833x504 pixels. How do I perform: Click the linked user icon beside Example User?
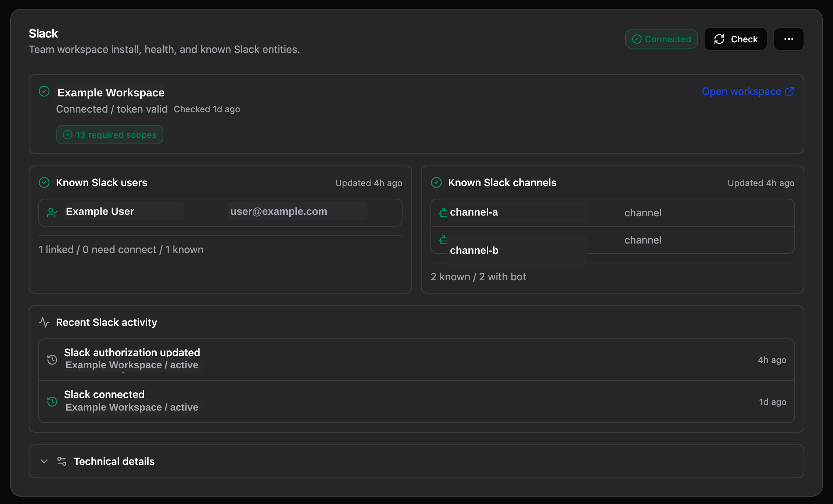click(x=52, y=212)
